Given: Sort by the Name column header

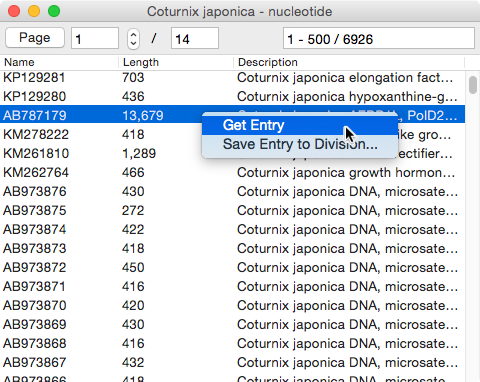Looking at the screenshot, I should [59, 62].
